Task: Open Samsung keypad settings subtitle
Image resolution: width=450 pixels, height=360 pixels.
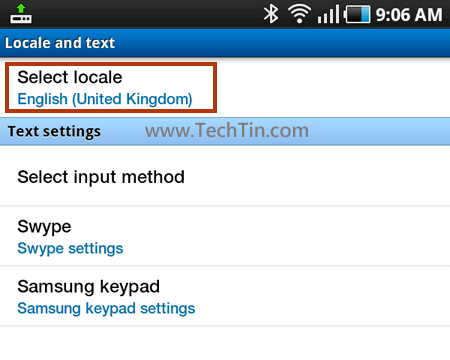Action: [x=106, y=308]
